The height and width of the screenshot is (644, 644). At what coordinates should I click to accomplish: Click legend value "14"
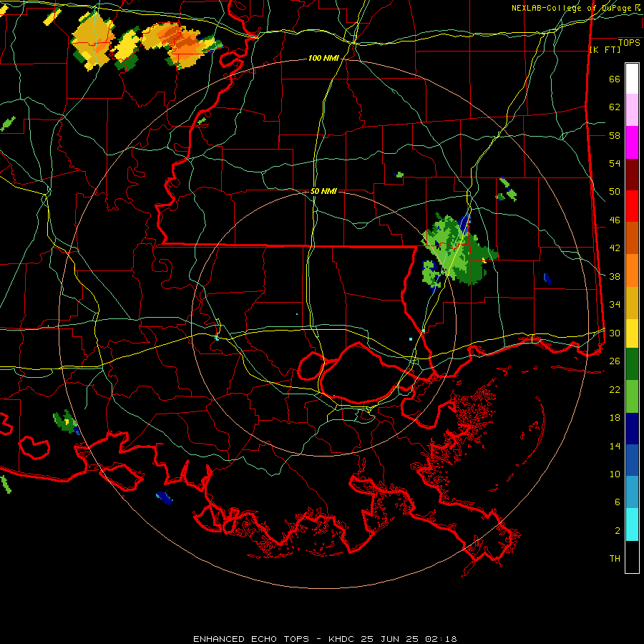click(x=615, y=446)
